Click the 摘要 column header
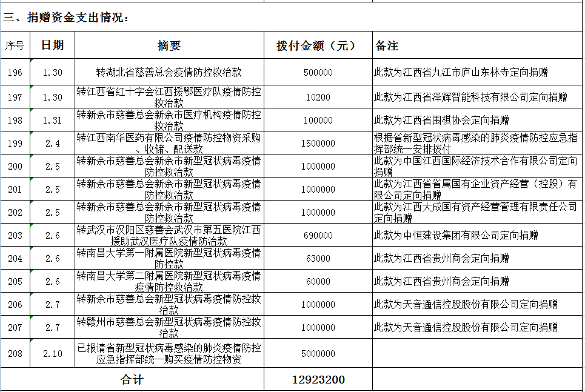Image resolution: width=585 pixels, height=392 pixels. (x=169, y=45)
